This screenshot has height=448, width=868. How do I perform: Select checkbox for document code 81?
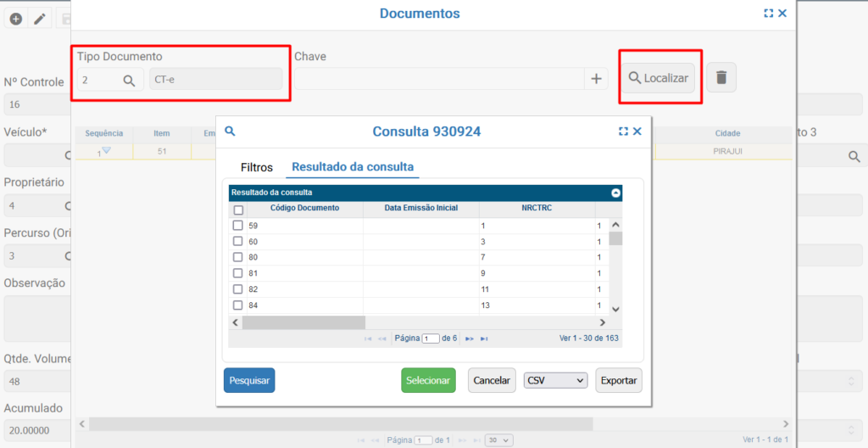(x=238, y=273)
